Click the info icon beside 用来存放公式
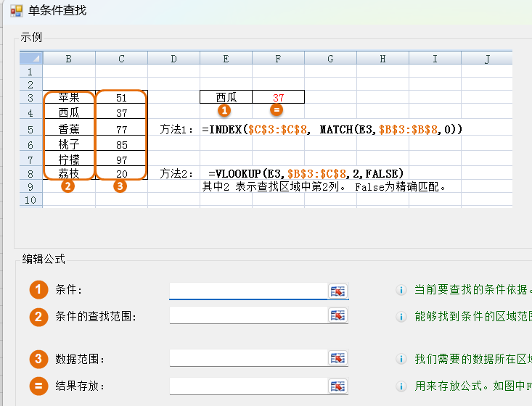 pyautogui.click(x=401, y=386)
